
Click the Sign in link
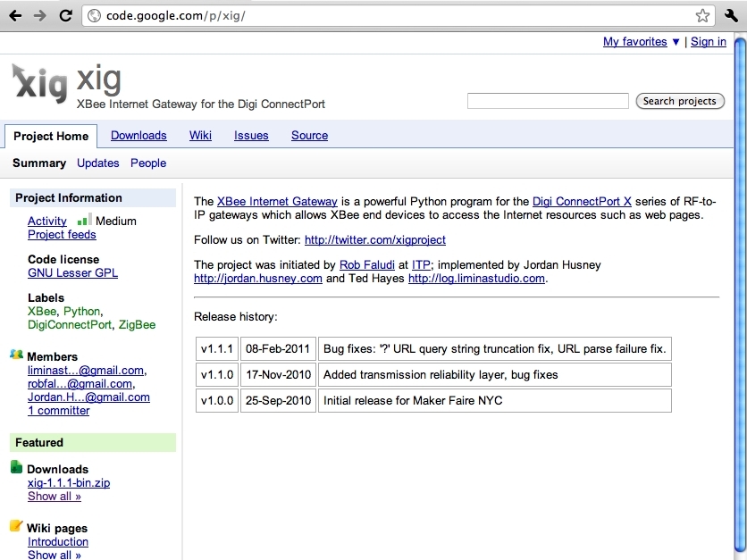709,42
